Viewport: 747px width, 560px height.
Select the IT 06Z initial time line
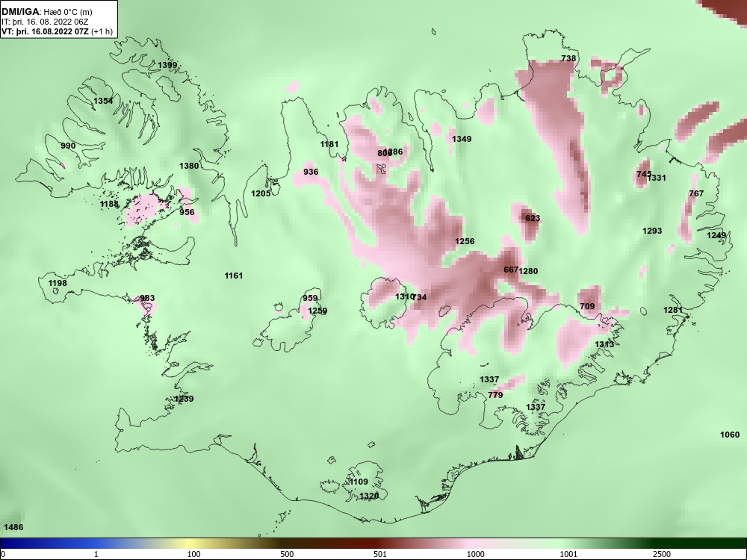45,22
